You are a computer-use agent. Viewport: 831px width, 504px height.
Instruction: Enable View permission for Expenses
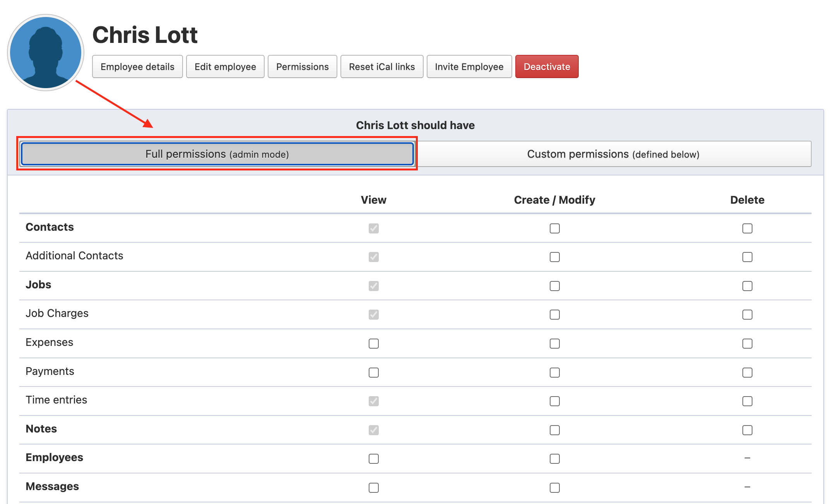(x=373, y=344)
